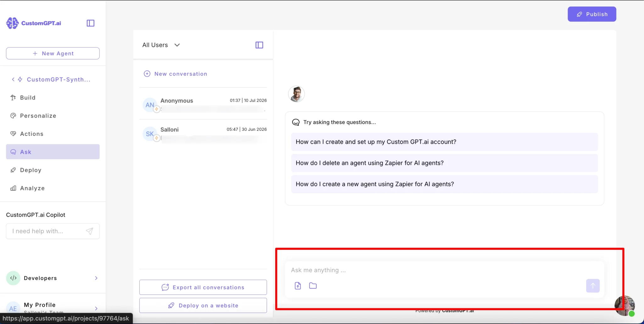Select the Ask menu item
Screen dimensions: 644x324
[53, 152]
